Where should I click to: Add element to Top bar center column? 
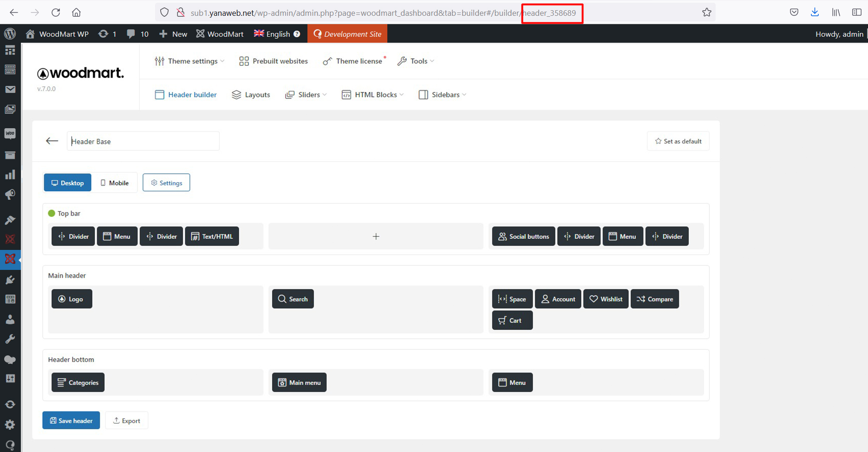coord(376,236)
